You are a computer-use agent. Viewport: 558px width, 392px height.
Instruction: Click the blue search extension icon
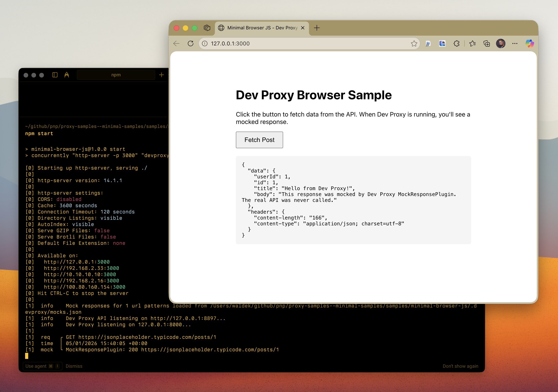point(442,43)
